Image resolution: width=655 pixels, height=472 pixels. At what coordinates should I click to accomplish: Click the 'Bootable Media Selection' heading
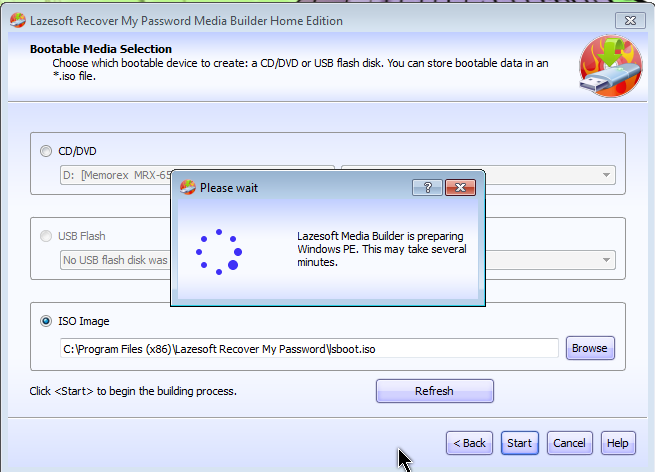(x=101, y=49)
